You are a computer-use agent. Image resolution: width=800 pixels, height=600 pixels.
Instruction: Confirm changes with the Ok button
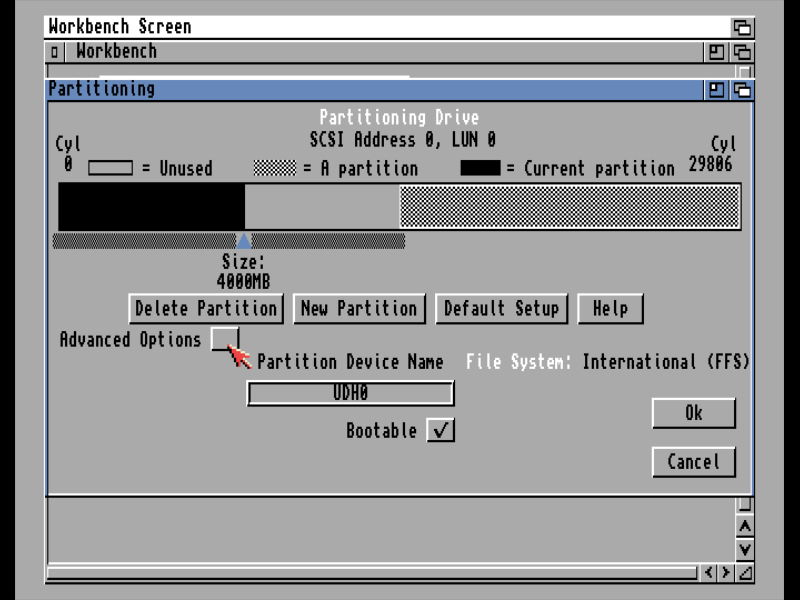693,413
